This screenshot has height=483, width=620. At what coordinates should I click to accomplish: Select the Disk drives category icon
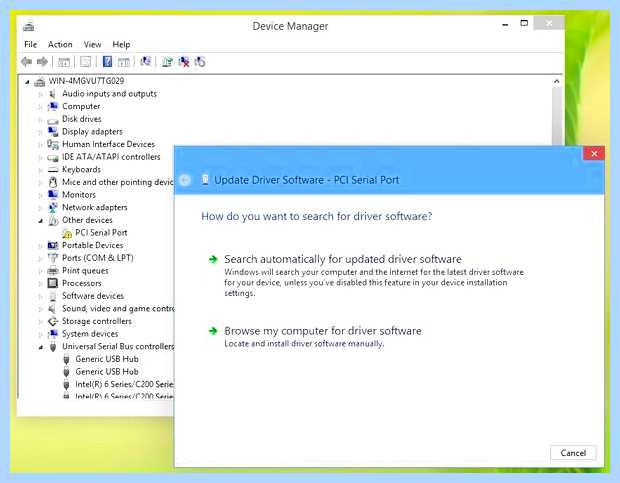[x=53, y=119]
